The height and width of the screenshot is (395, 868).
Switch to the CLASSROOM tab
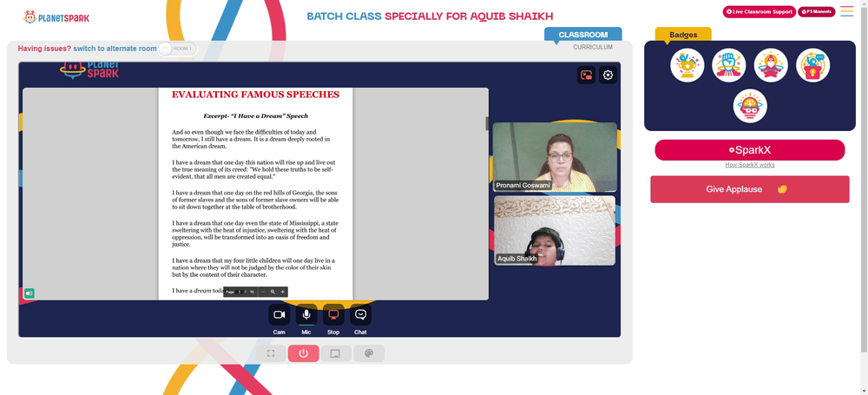coord(583,35)
